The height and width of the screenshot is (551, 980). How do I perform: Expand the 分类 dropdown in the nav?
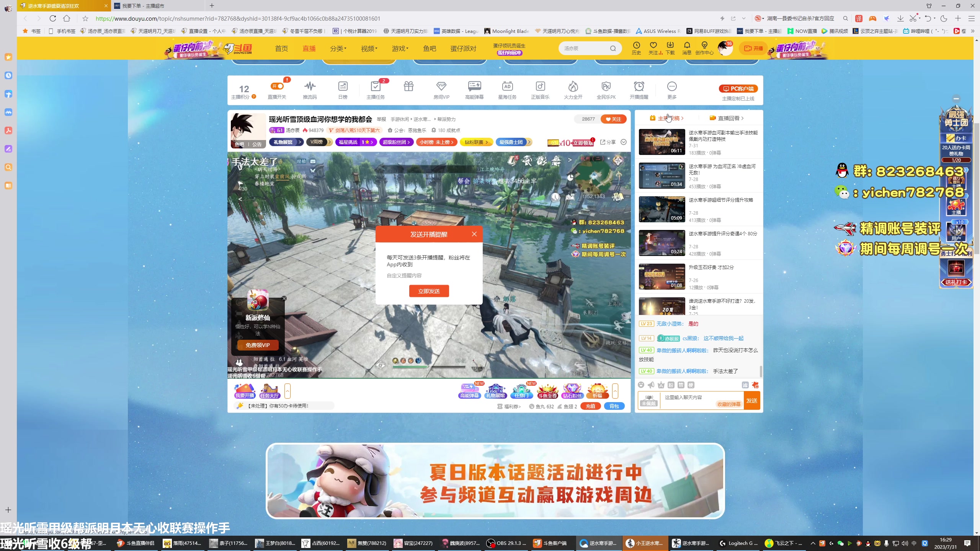point(338,49)
